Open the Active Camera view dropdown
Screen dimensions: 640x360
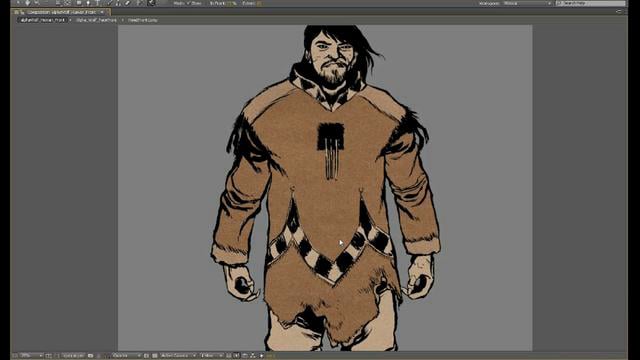(x=178, y=356)
